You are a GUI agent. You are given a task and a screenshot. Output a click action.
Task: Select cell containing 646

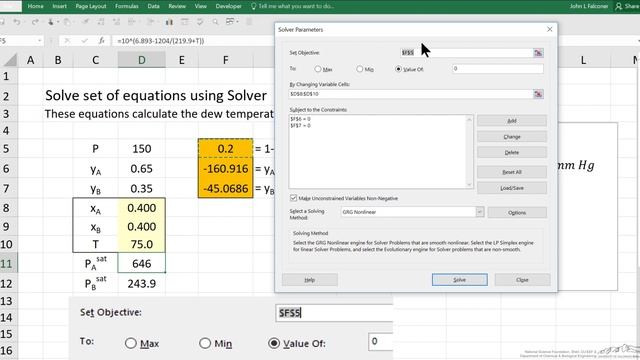[x=142, y=263]
